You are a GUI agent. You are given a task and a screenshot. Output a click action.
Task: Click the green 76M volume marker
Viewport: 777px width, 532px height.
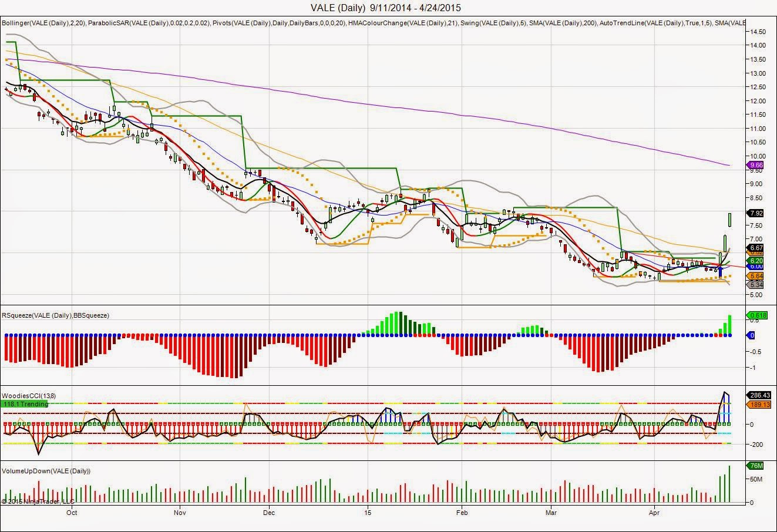[755, 466]
